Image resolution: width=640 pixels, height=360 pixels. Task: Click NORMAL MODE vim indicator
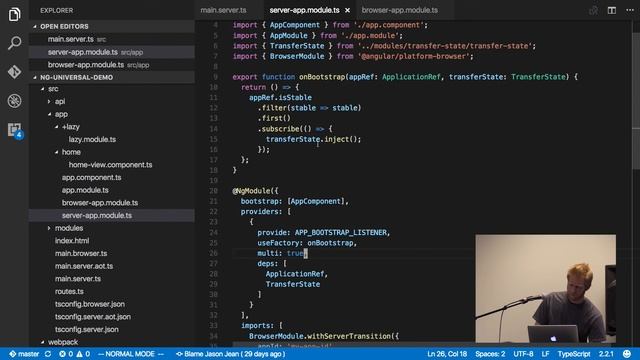131,354
